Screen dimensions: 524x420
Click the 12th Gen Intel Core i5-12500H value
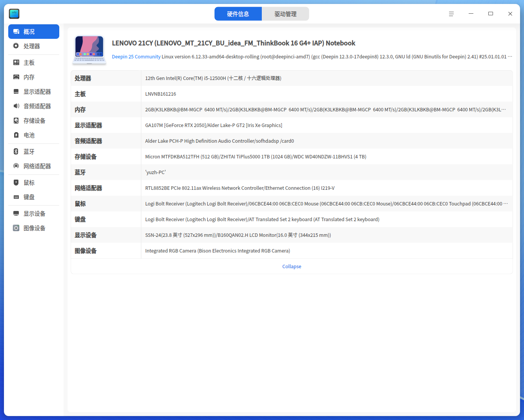pos(213,78)
